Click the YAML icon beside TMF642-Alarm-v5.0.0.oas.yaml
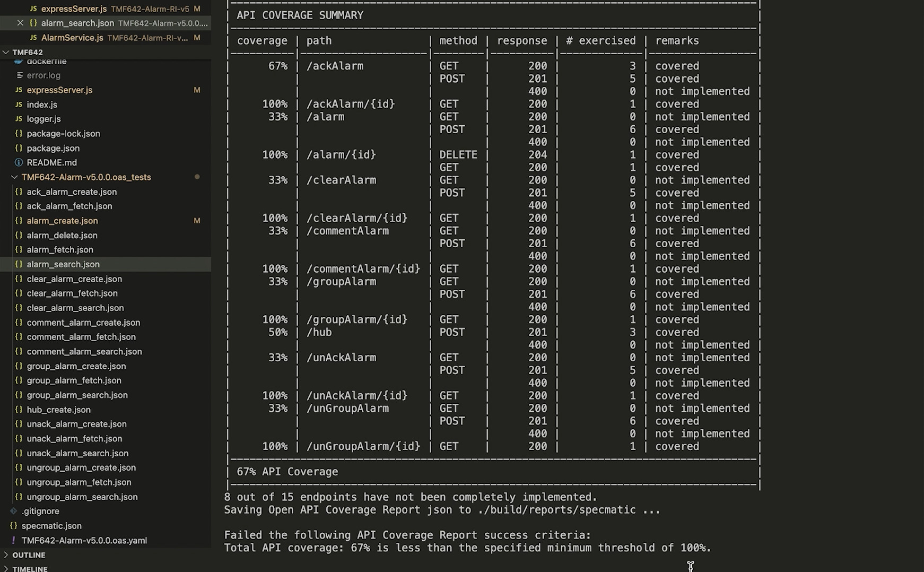Image resolution: width=924 pixels, height=572 pixels. coord(14,540)
